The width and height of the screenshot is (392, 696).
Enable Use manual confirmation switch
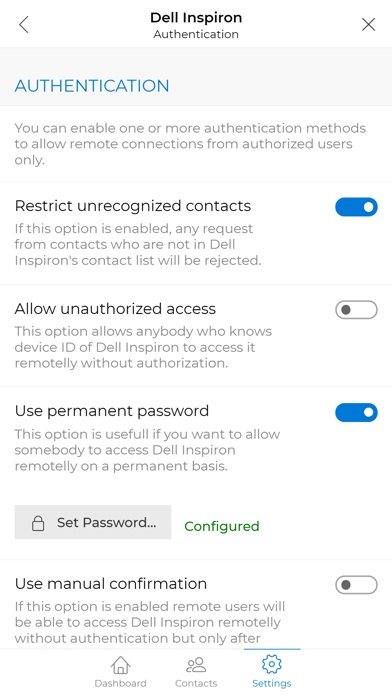pos(356,585)
